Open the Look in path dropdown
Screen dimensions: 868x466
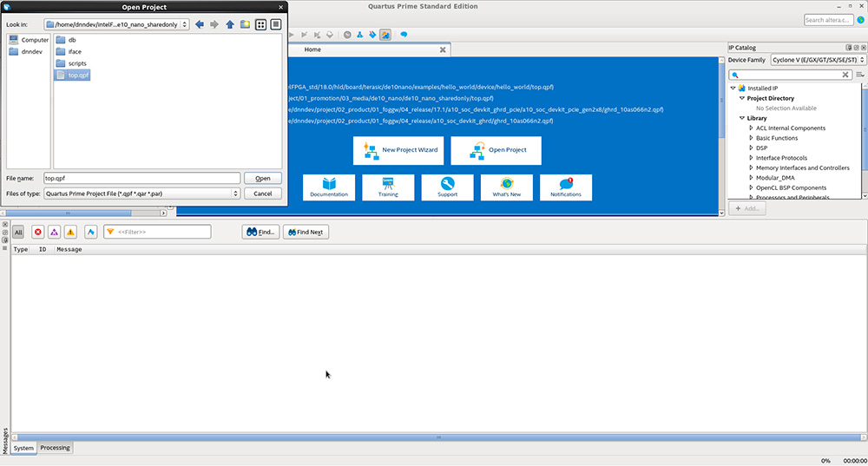pyautogui.click(x=117, y=24)
